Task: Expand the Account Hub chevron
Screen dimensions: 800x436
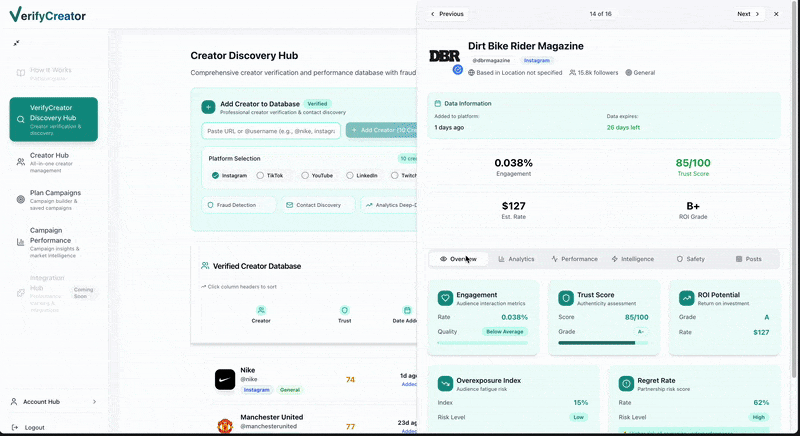Action: [94, 402]
